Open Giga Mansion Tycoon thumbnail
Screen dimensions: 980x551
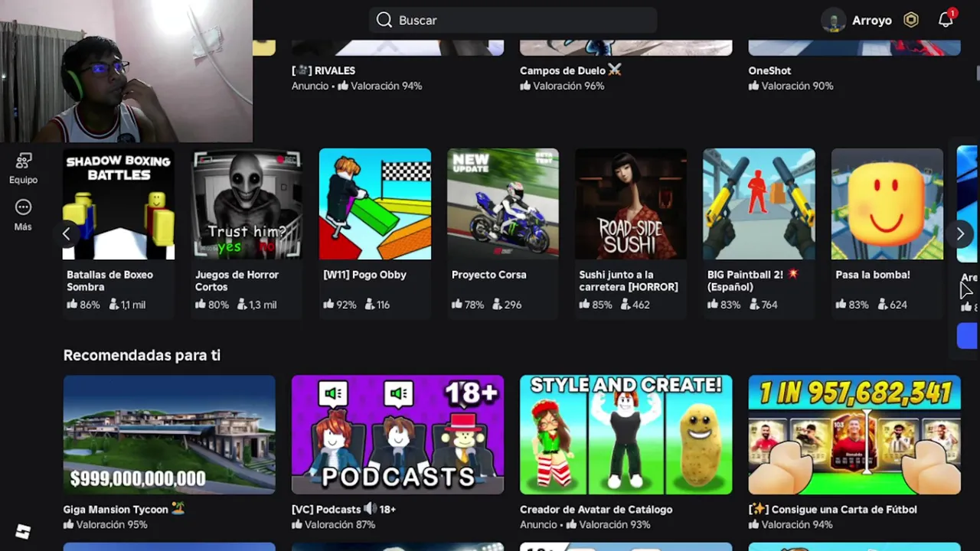click(169, 435)
